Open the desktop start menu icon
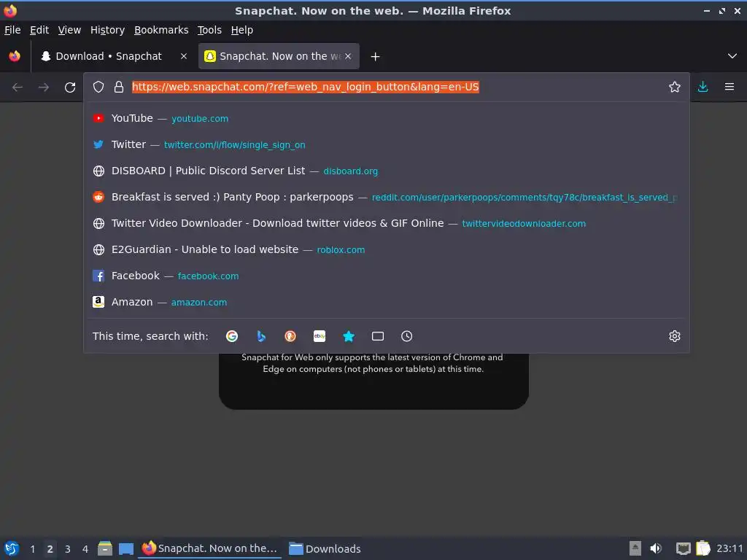Screen dimensions: 747x560 click(12, 548)
